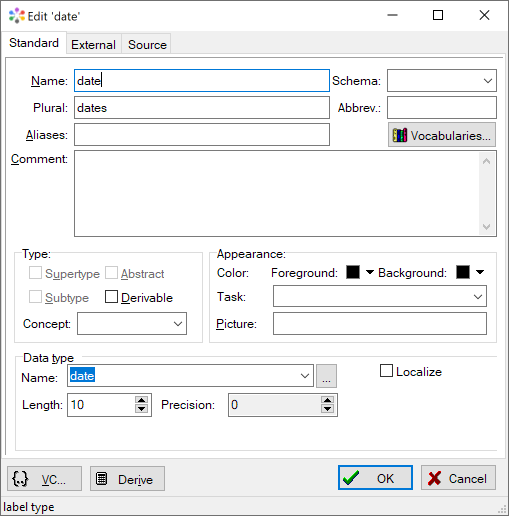Open the Task combo box
This screenshot has height=516, width=509.
point(380,296)
